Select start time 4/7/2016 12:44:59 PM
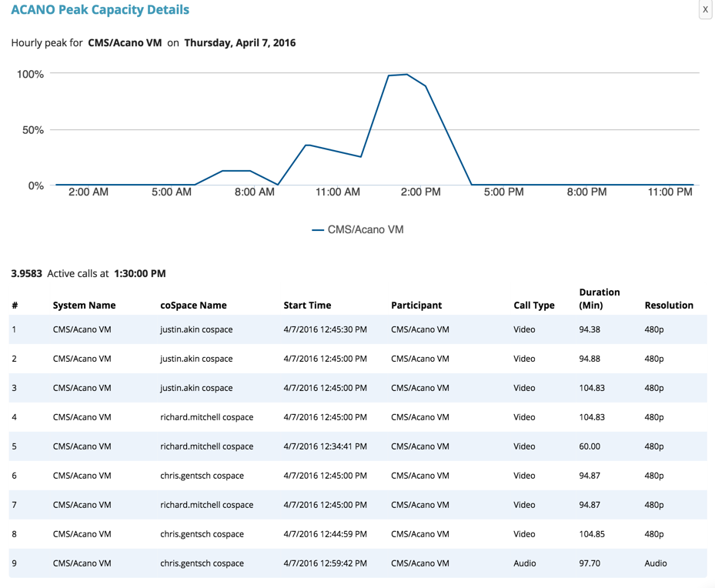Screen dimensions: 715x588 coord(325,534)
